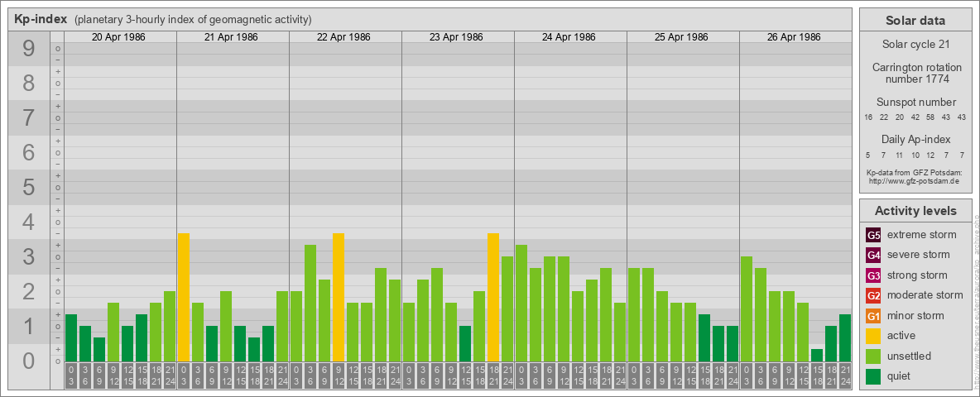Click sunspot value 16

[868, 117]
